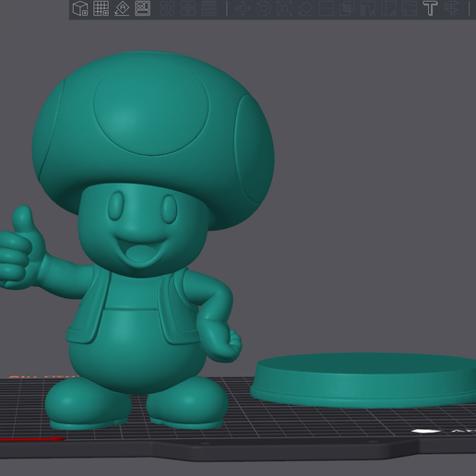Select the Cut tool

pyautogui.click(x=326, y=8)
